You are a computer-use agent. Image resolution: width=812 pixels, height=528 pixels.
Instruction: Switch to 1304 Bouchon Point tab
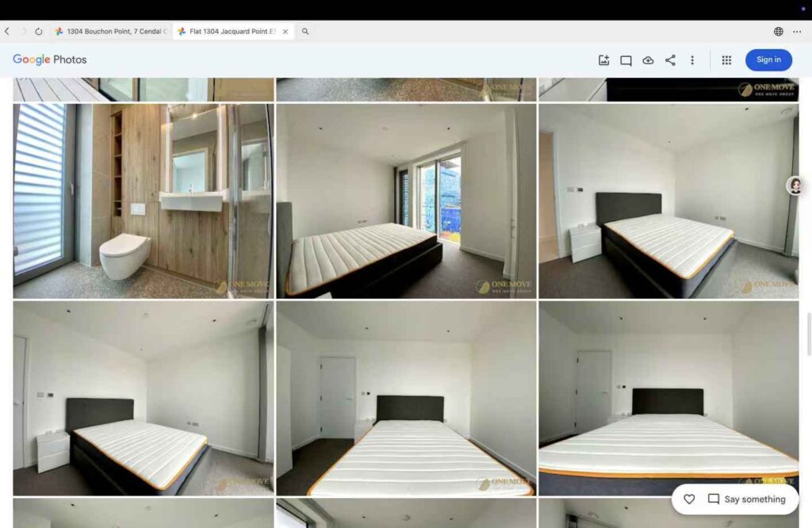tap(111, 32)
